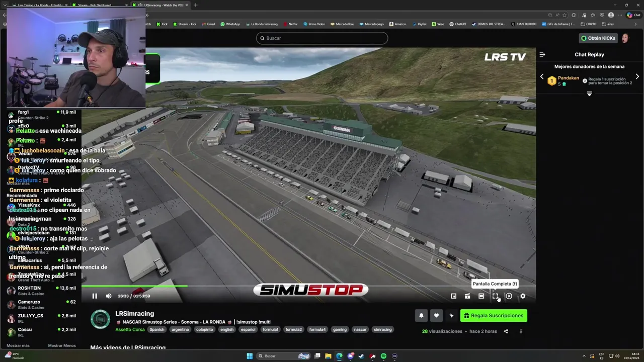
Task: Open ChatGPT bookmark
Action: tap(458, 24)
